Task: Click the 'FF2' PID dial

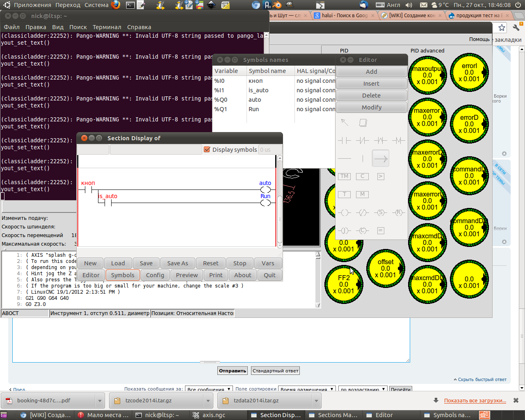Action: click(344, 284)
